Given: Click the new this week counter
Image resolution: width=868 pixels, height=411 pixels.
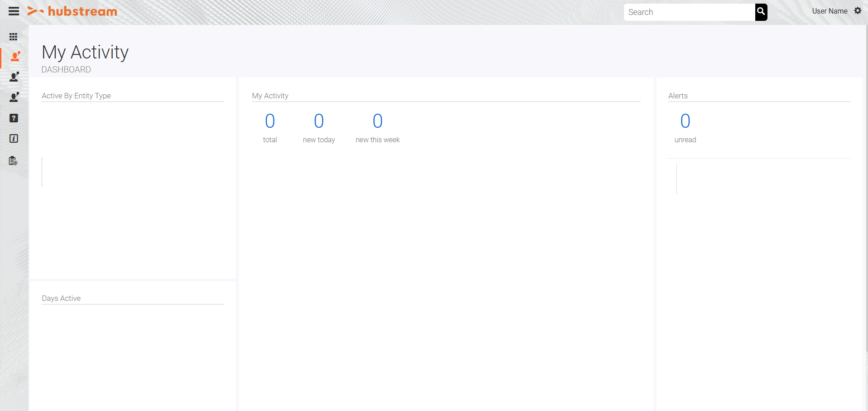Looking at the screenshot, I should point(377,121).
